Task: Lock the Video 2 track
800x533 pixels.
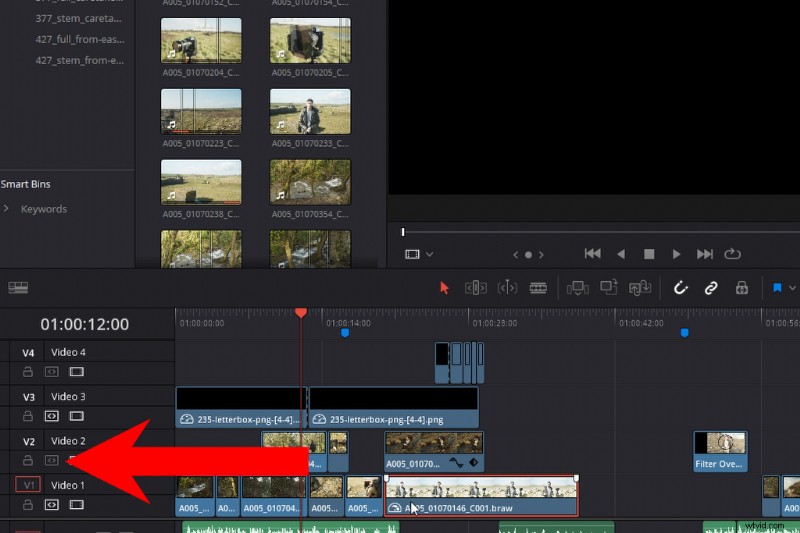Action: coord(28,461)
